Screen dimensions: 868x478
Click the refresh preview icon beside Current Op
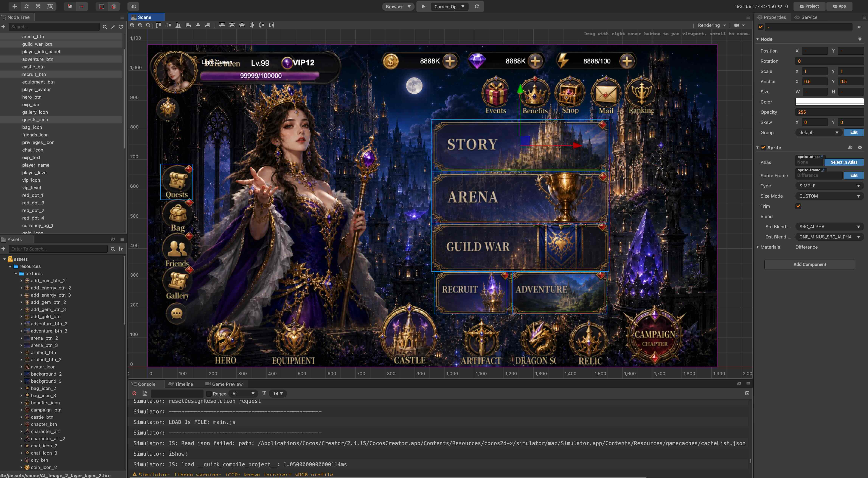pyautogui.click(x=477, y=6)
